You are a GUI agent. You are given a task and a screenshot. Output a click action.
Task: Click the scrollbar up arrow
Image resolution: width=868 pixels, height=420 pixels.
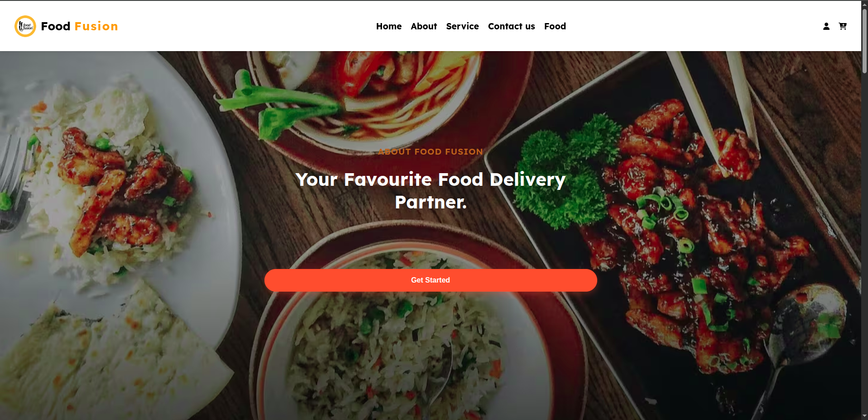[864, 5]
